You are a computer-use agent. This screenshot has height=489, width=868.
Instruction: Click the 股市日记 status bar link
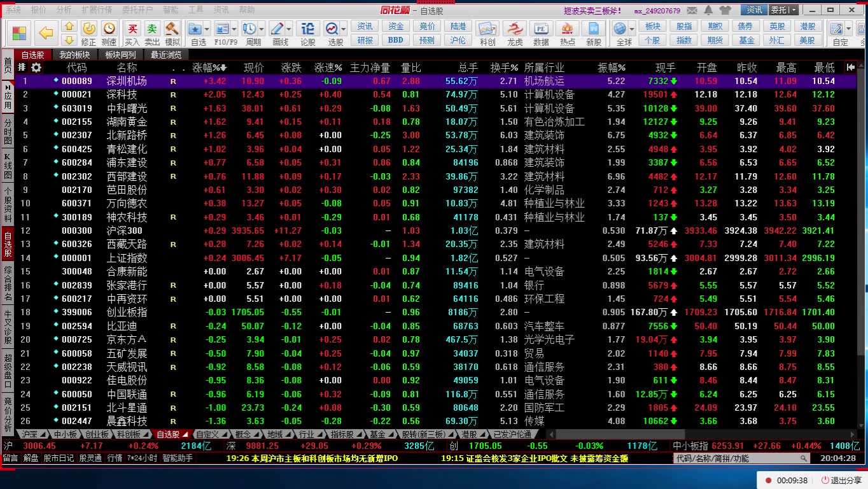[59, 458]
